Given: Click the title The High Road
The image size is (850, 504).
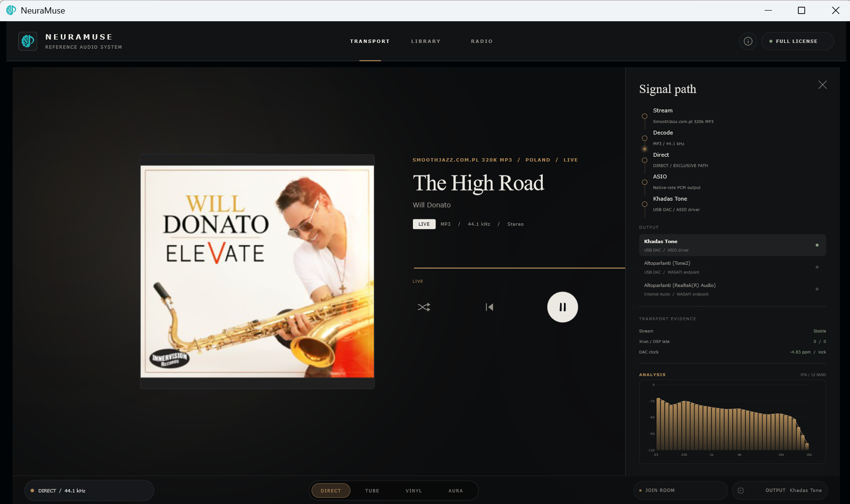Looking at the screenshot, I should coord(478,183).
